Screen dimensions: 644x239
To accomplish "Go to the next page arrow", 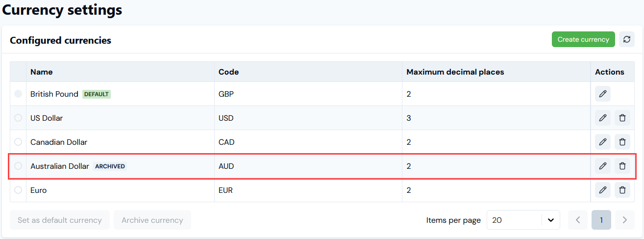I will (625, 220).
